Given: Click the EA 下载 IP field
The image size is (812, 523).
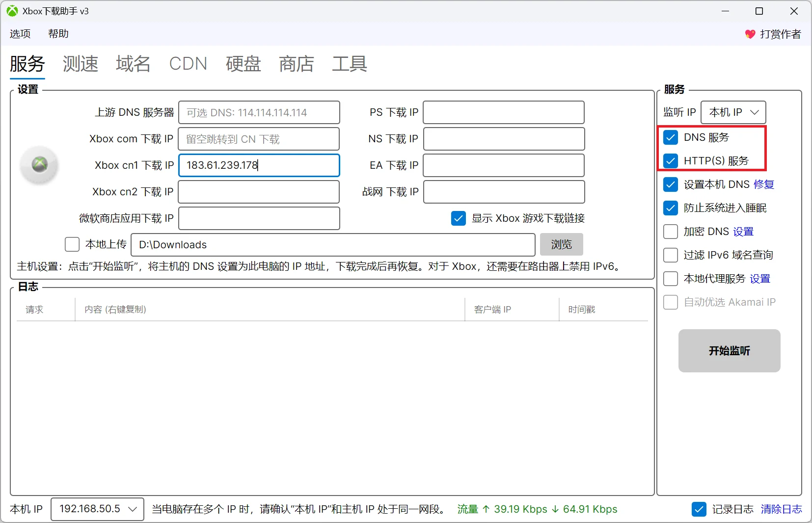Looking at the screenshot, I should click(x=504, y=165).
